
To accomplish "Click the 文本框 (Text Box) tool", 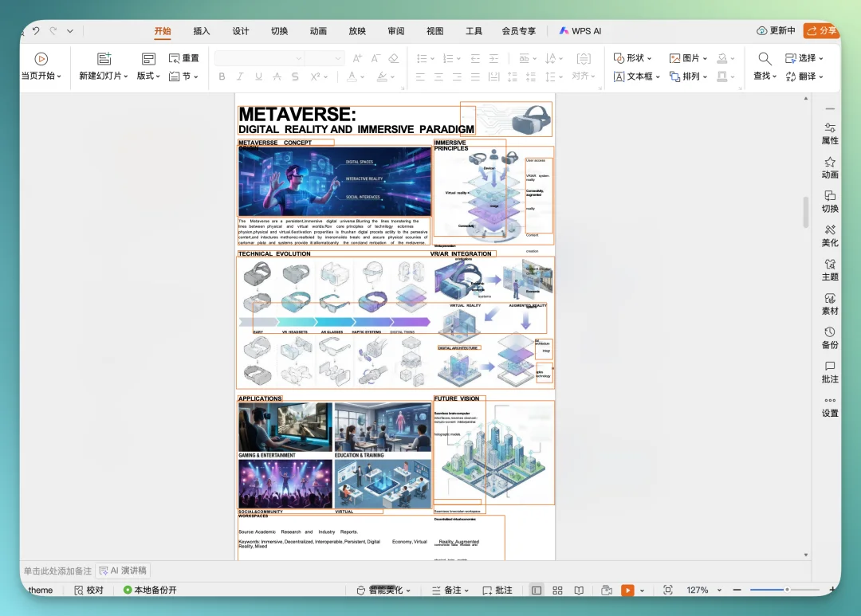I will pyautogui.click(x=637, y=77).
